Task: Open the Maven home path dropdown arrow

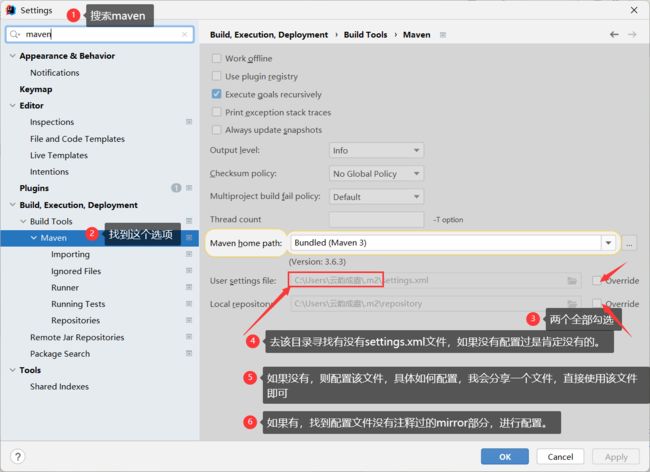Action: tap(608, 243)
